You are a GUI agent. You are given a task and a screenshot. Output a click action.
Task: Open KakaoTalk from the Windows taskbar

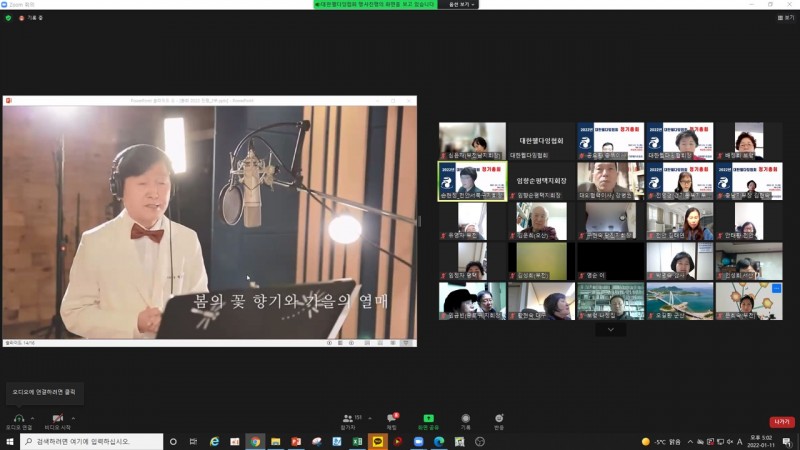point(377,441)
